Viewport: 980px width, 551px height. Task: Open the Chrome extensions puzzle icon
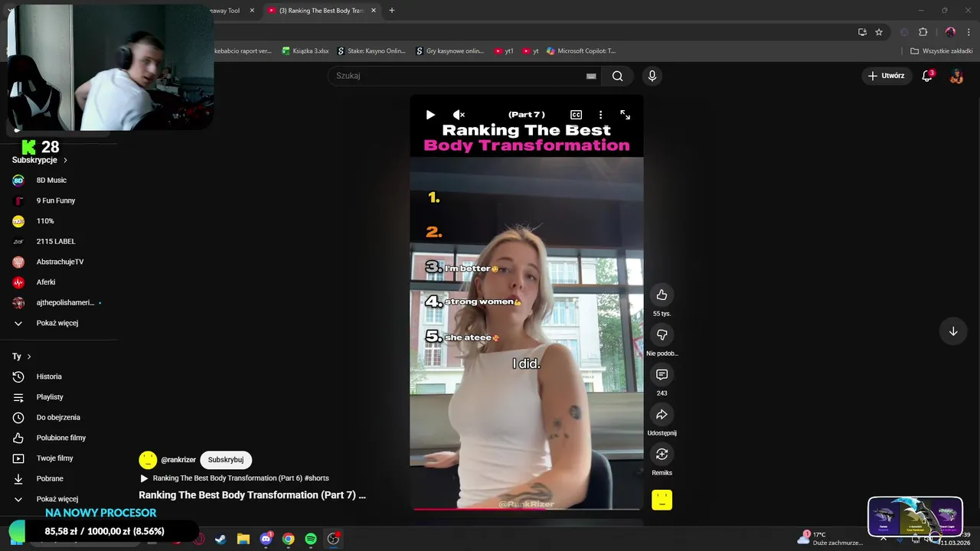pyautogui.click(x=923, y=32)
